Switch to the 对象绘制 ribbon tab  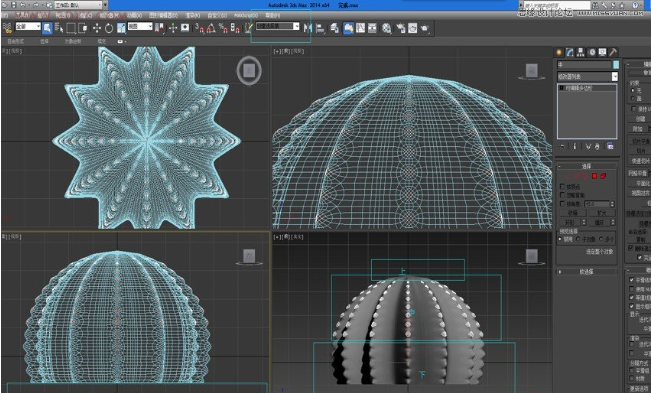point(73,41)
